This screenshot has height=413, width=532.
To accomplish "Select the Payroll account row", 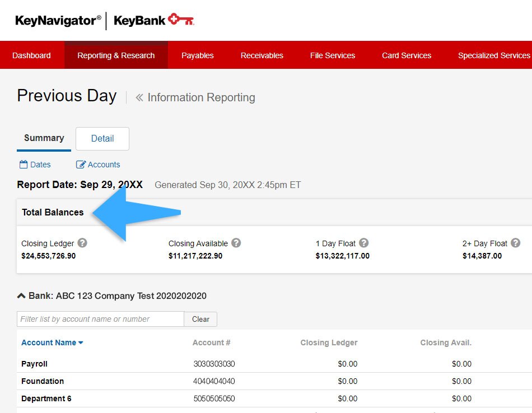I will coord(34,364).
